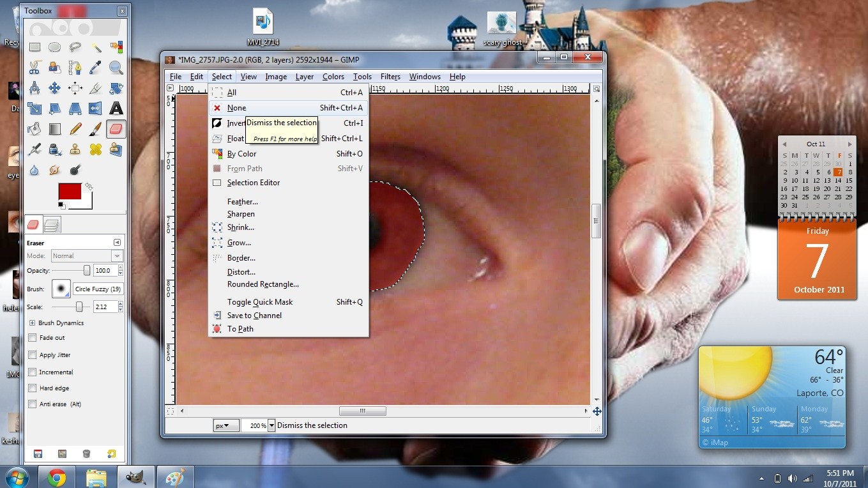Select the Alignment tool
Image resolution: width=868 pixels, height=488 pixels.
coord(75,88)
